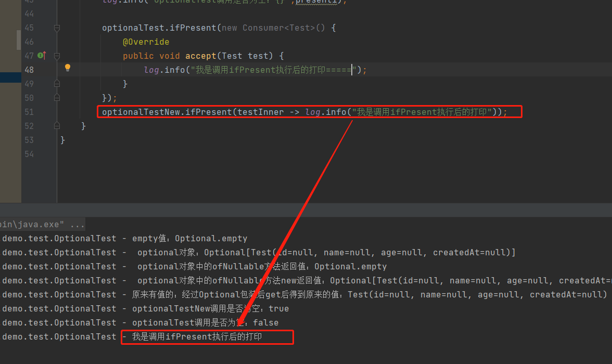The image size is (612, 364).
Task: Click the green override gutter icon on line 47
Action: [42, 56]
